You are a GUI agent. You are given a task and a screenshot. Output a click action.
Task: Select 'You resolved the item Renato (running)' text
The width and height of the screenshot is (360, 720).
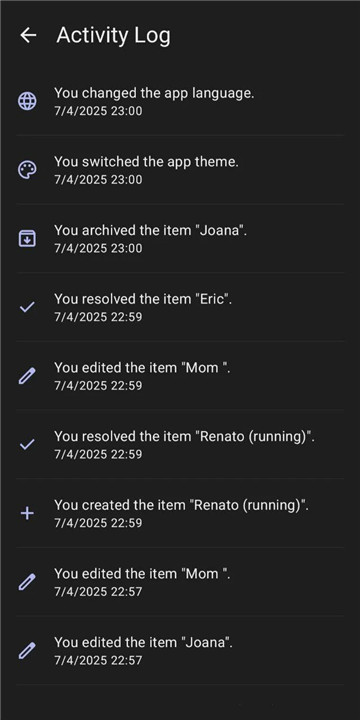point(185,436)
